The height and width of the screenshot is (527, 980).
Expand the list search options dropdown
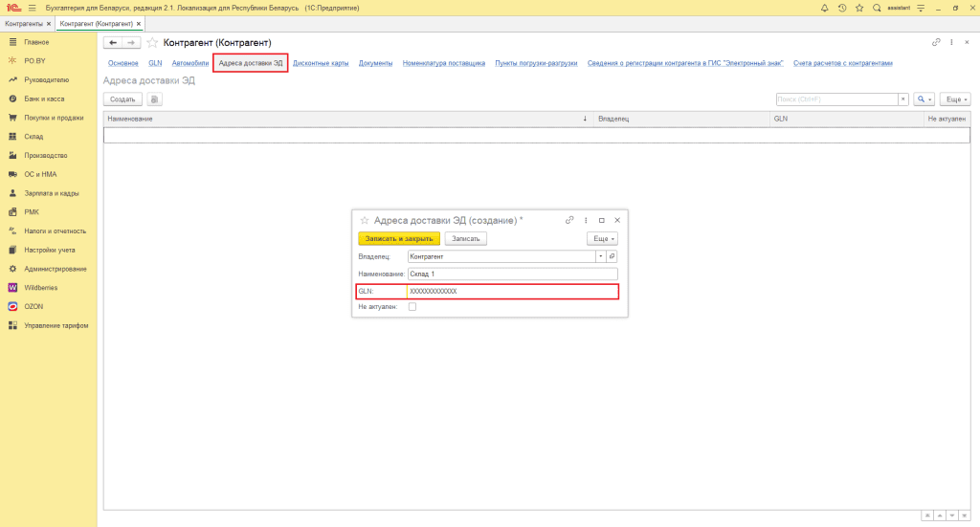pyautogui.click(x=924, y=99)
